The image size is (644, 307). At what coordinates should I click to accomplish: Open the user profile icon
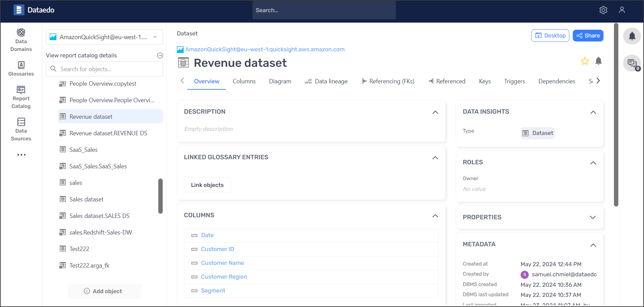click(622, 10)
